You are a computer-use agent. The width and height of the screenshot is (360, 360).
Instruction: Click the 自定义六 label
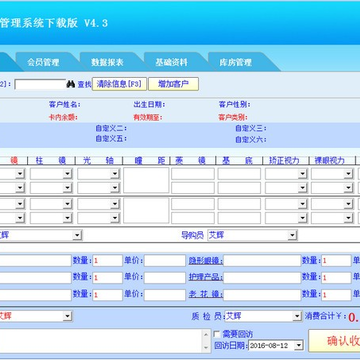tap(251, 139)
